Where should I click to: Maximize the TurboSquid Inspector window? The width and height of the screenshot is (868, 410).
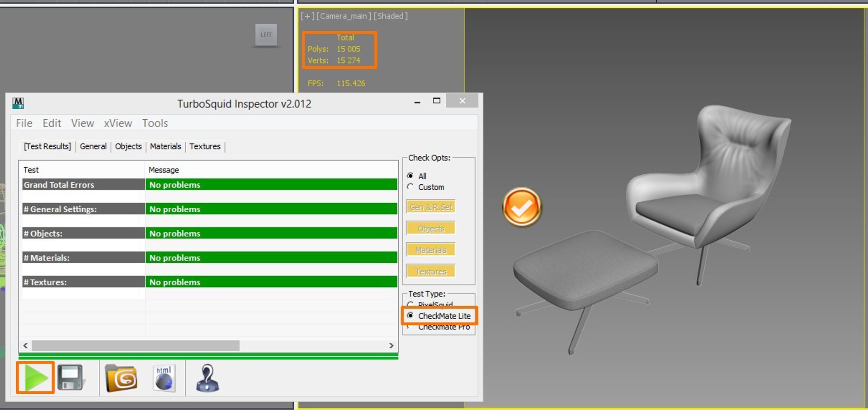436,101
